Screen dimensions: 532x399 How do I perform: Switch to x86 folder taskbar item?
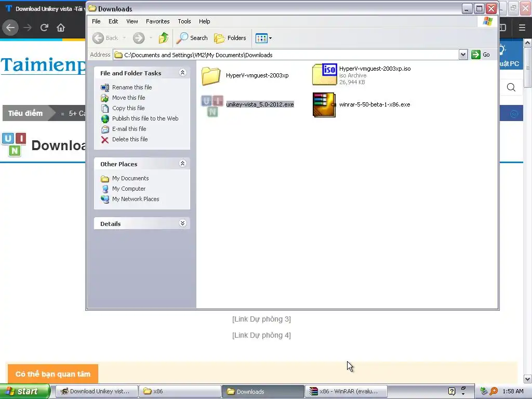point(180,392)
